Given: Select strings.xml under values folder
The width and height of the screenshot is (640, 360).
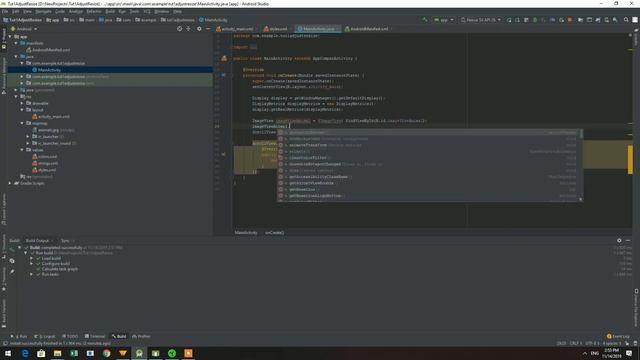Looking at the screenshot, I should coord(48,163).
